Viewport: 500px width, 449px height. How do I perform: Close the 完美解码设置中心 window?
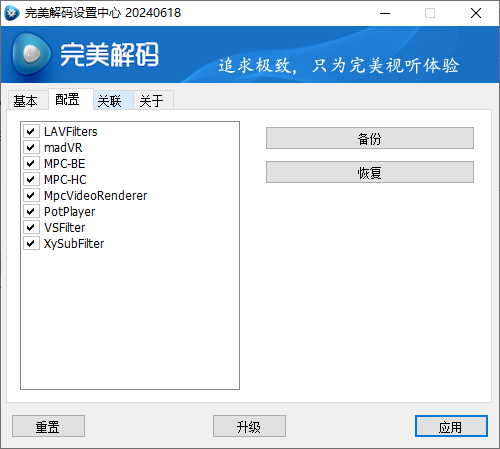[476, 13]
